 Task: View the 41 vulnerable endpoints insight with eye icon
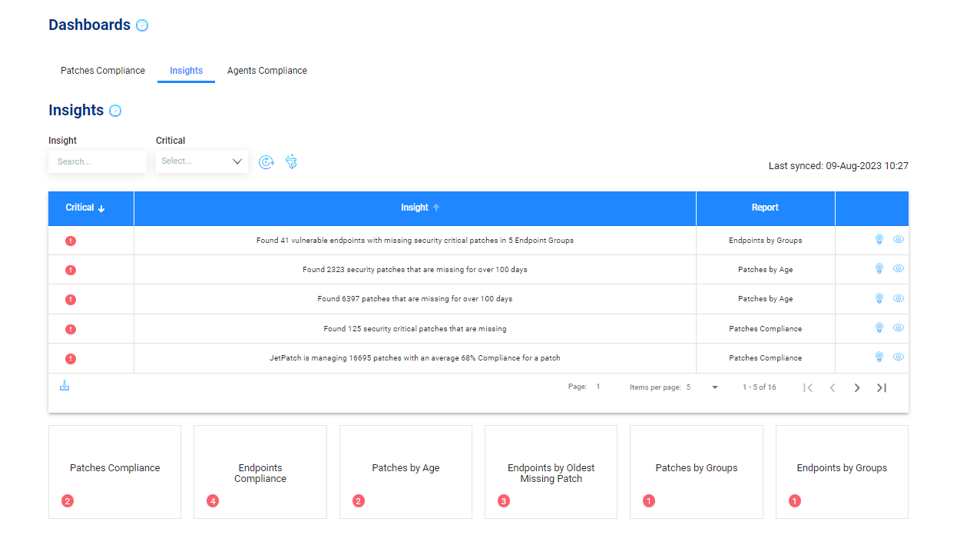899,240
